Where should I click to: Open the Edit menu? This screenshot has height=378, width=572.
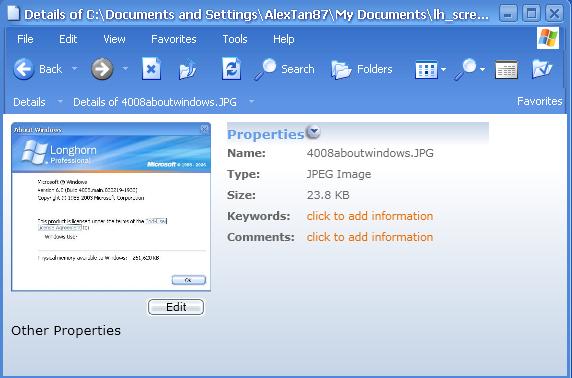pyautogui.click(x=68, y=39)
